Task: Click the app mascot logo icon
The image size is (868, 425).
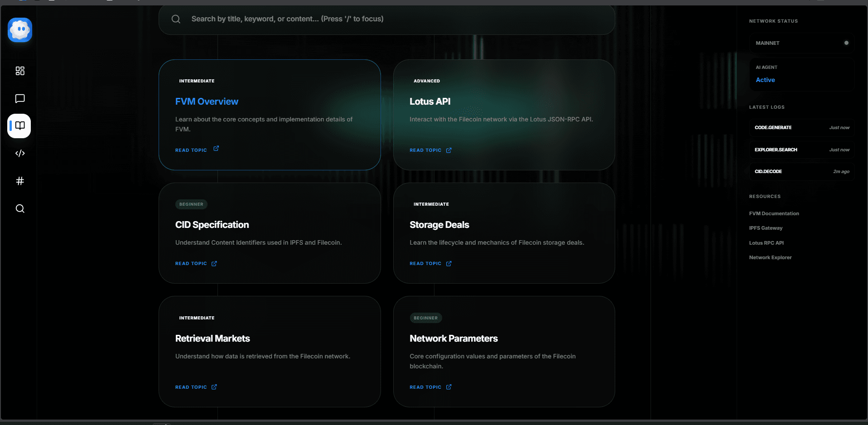Action: coord(20,30)
